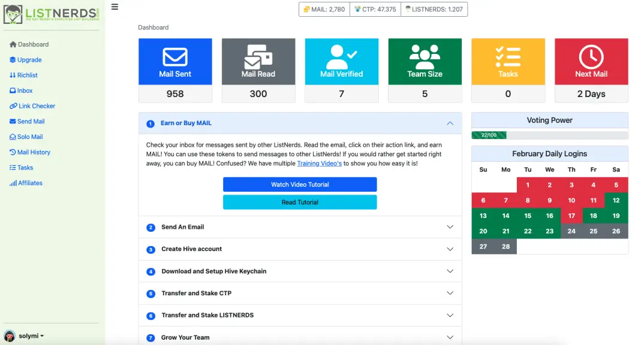Screen dimensions: 644x345
Task: Click red calendar day 17
Action: [571, 216]
